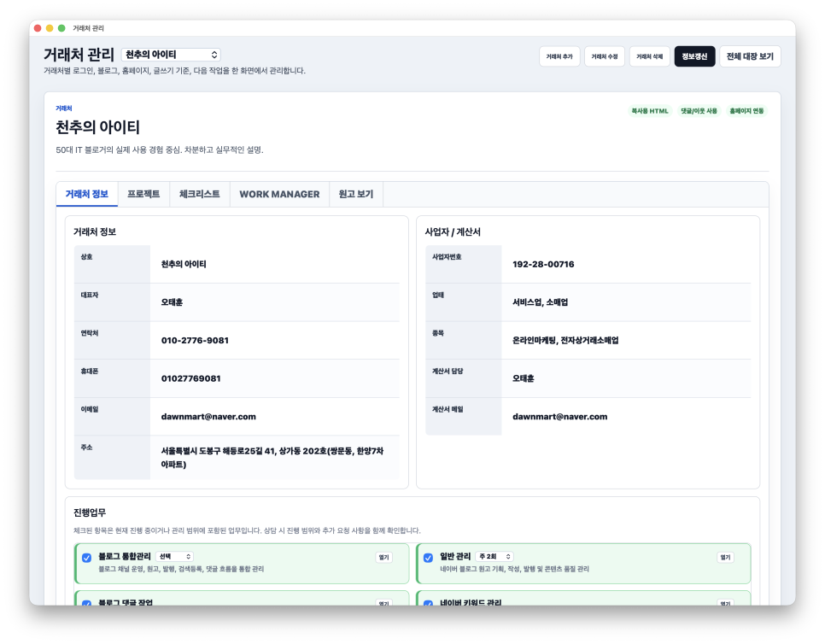The height and width of the screenshot is (644, 825).
Task: Open the 주 2회 frequency dropdown
Action: (x=494, y=556)
